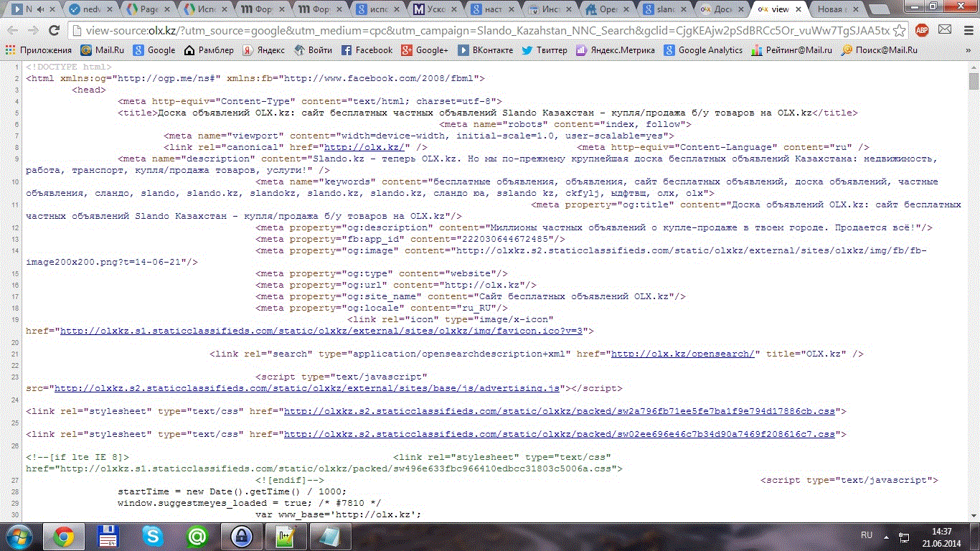Screen dimensions: 980x551
Task: Bookmark this page with star icon
Action: pyautogui.click(x=900, y=31)
